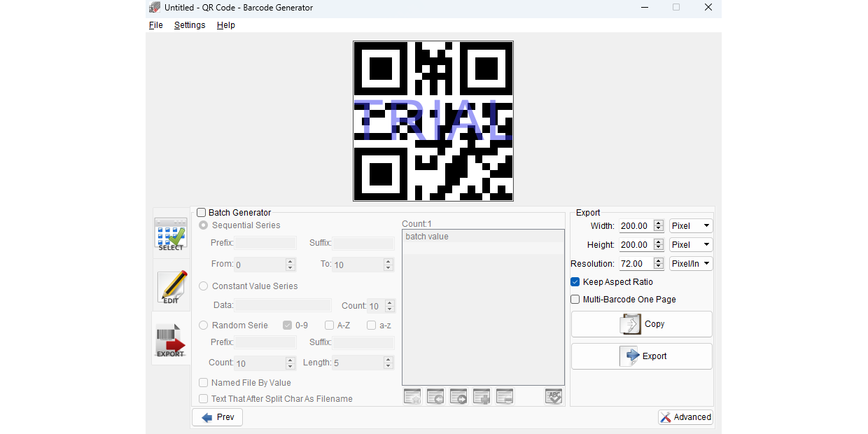Enable the Batch Generator option
This screenshot has width=868, height=434.
(x=202, y=212)
